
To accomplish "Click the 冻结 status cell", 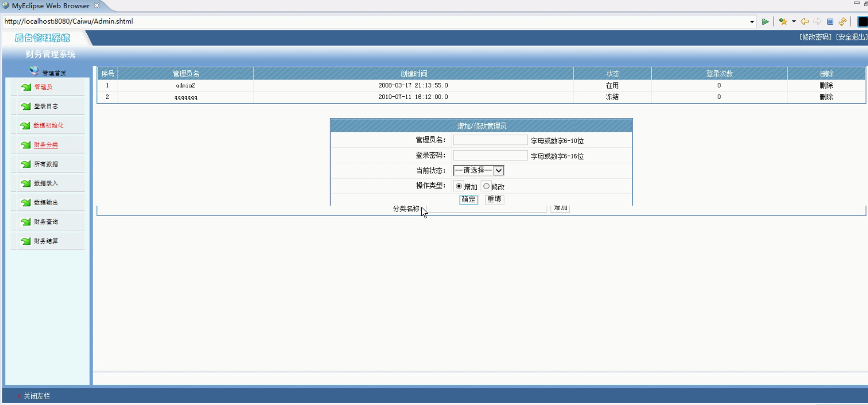I will pos(612,97).
